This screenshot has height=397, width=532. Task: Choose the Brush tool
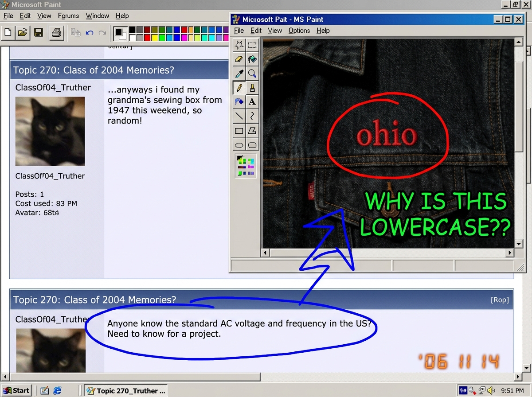click(x=252, y=88)
